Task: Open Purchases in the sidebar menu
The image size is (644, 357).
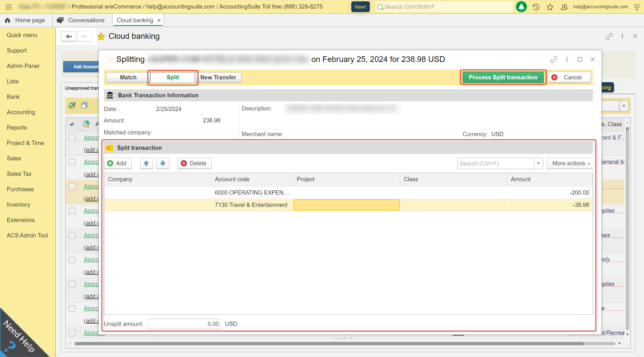Action: [x=20, y=189]
